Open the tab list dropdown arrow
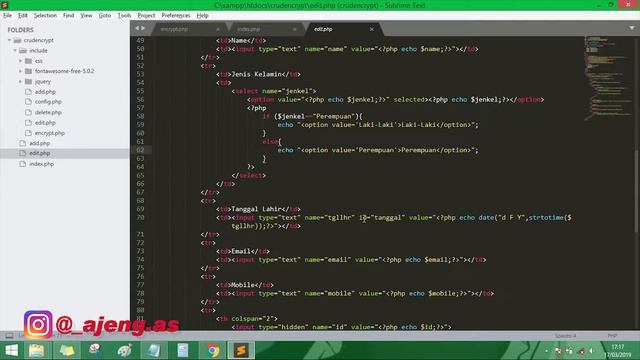This screenshot has height=360, width=640. point(631,28)
